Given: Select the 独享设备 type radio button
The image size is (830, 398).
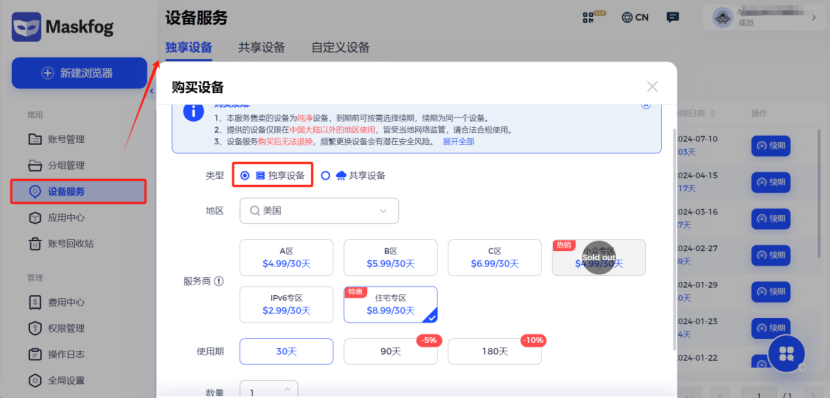Looking at the screenshot, I should 245,176.
